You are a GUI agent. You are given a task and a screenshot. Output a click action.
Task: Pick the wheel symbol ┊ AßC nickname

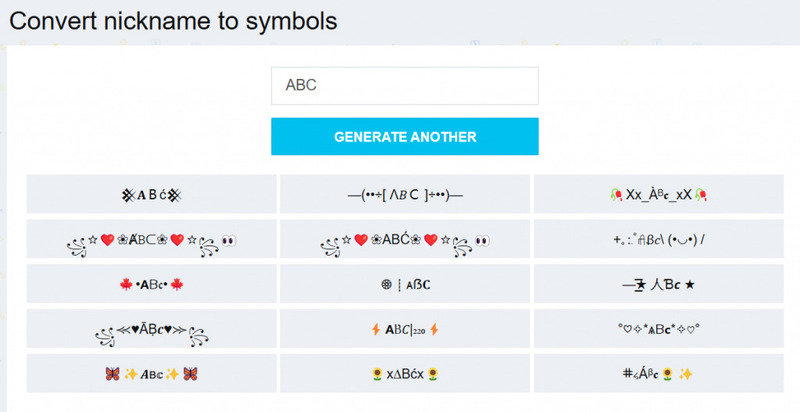coord(405,284)
